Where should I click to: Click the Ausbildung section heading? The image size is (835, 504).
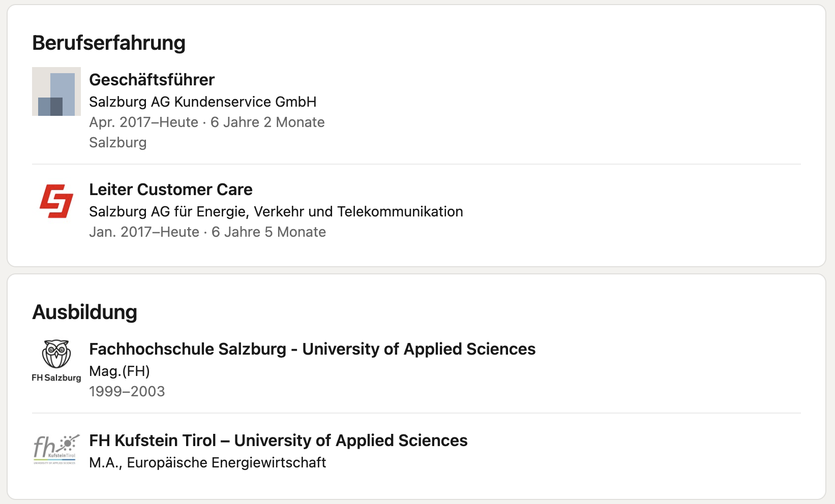pos(85,312)
